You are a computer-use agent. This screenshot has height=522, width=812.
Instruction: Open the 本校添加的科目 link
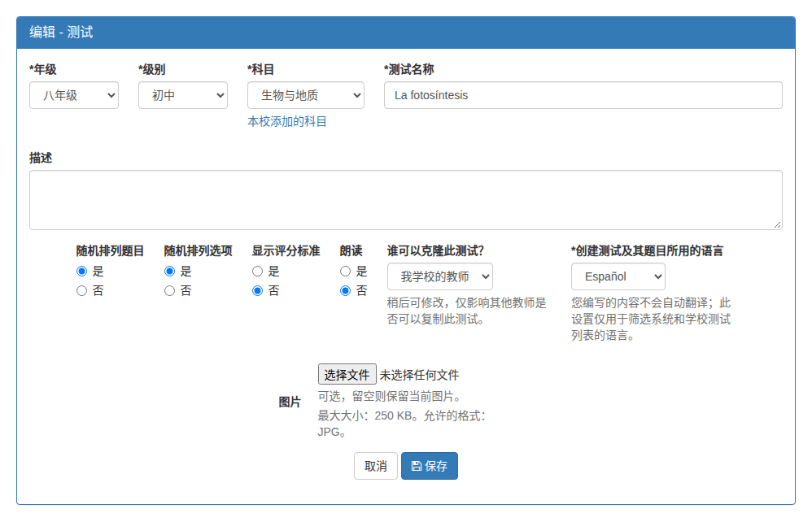pos(287,122)
